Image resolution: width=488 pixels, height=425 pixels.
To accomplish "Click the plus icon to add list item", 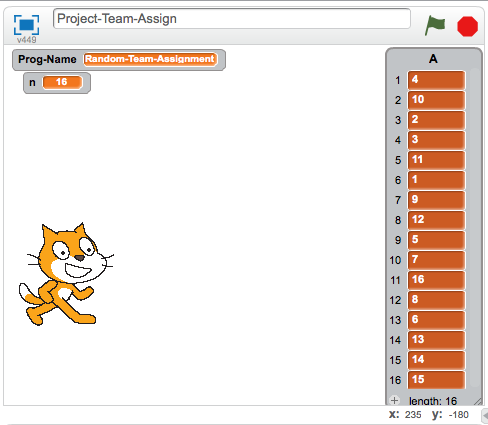I will [394, 400].
